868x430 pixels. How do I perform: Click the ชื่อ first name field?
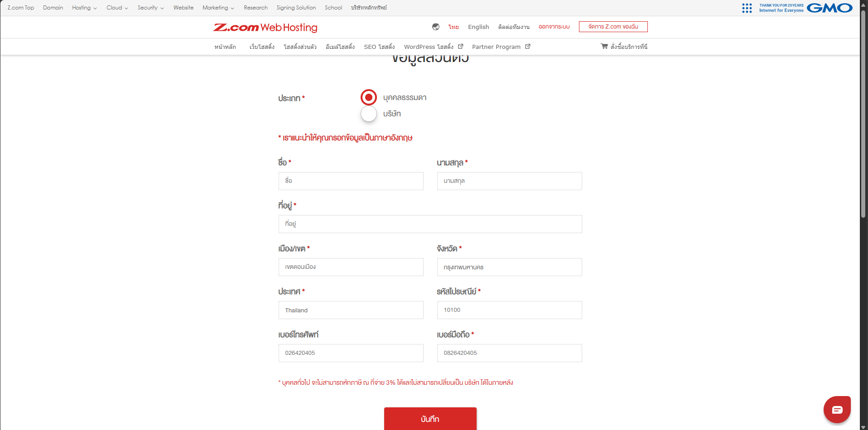(351, 181)
